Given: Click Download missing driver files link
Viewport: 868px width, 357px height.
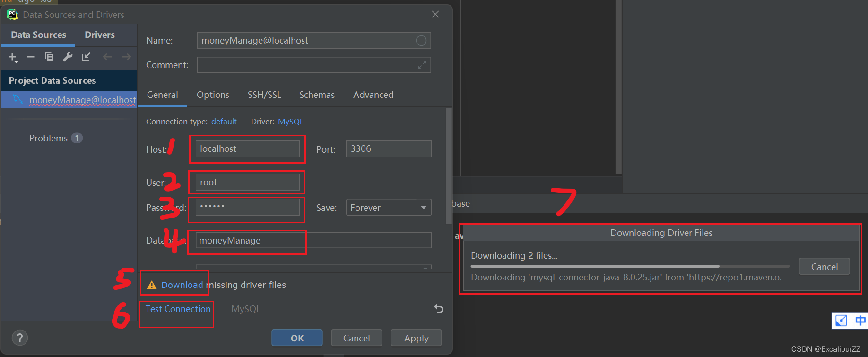Looking at the screenshot, I should click(x=182, y=285).
